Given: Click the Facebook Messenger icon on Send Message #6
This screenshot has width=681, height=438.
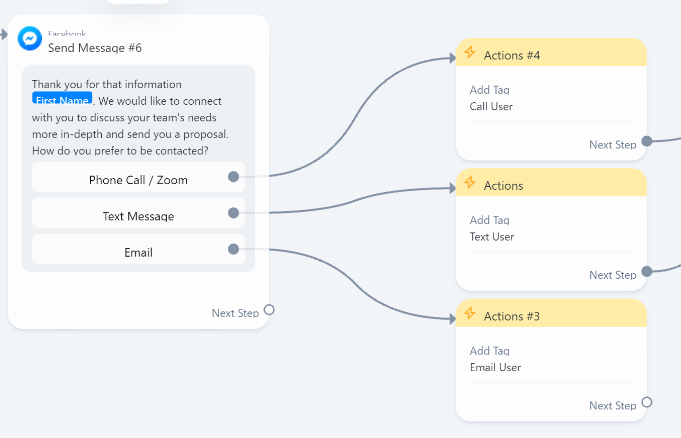Looking at the screenshot, I should (30, 39).
